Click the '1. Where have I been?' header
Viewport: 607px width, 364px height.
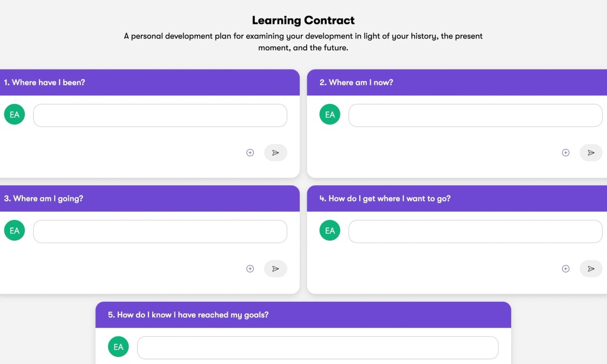tap(44, 82)
